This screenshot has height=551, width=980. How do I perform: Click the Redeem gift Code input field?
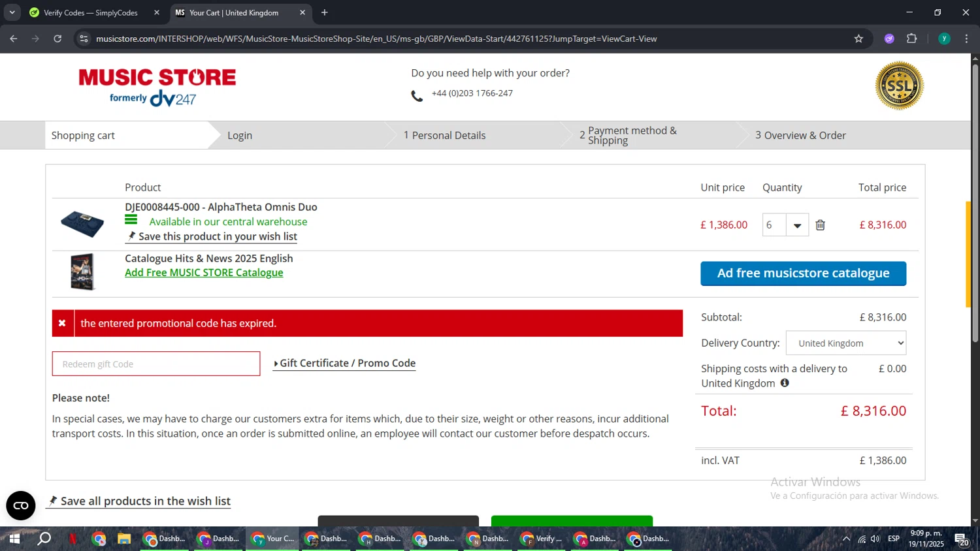(x=156, y=364)
